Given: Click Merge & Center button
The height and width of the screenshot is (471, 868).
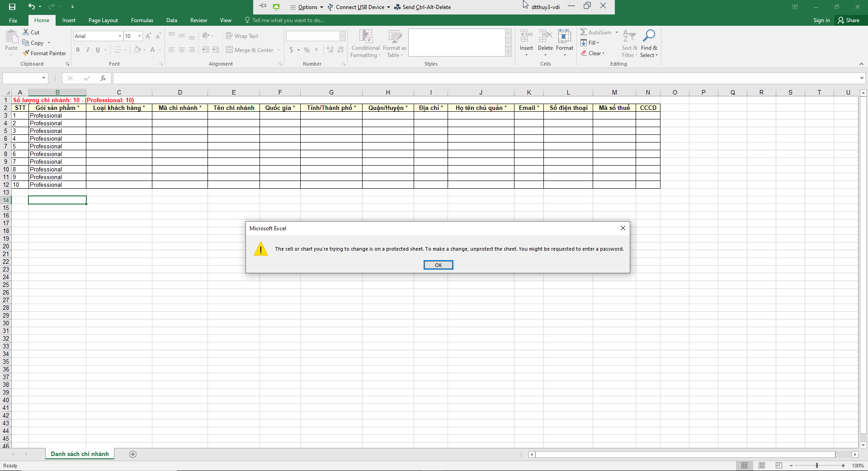Looking at the screenshot, I should [250, 50].
